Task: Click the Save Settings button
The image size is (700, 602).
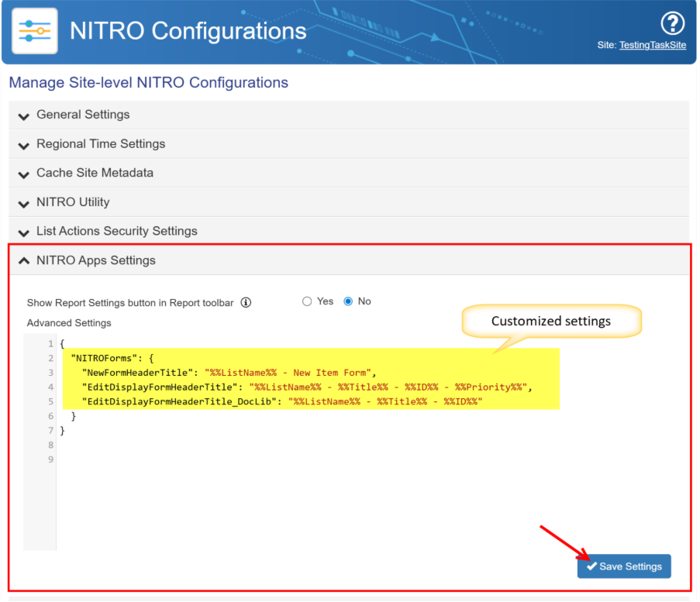Action: coord(624,566)
